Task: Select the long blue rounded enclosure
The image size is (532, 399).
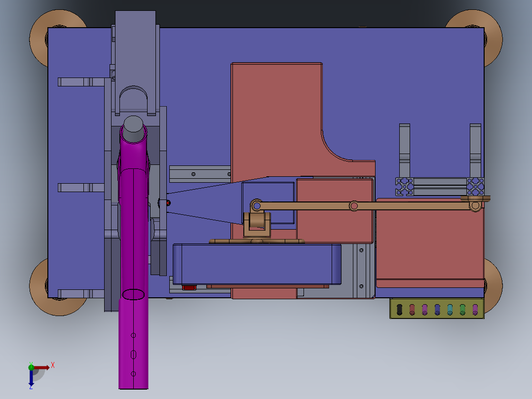Action: tap(257, 264)
